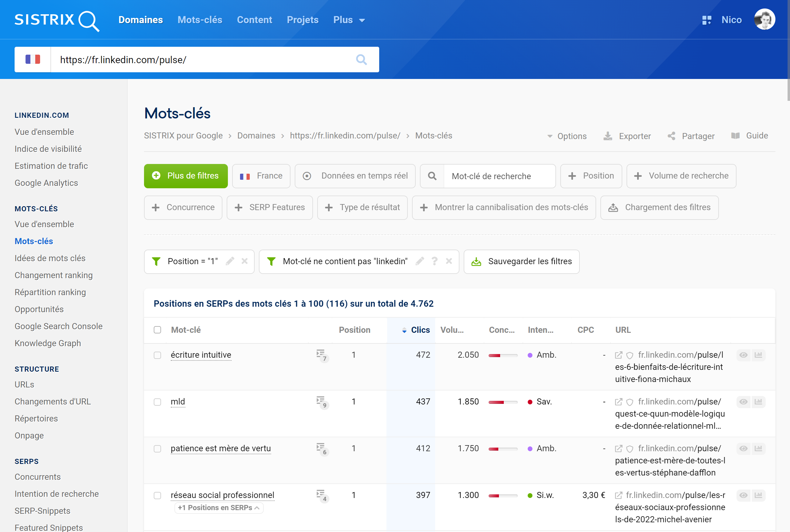Edit the Position = "1" filter pencil
Image resolution: width=790 pixels, height=532 pixels.
(x=230, y=261)
